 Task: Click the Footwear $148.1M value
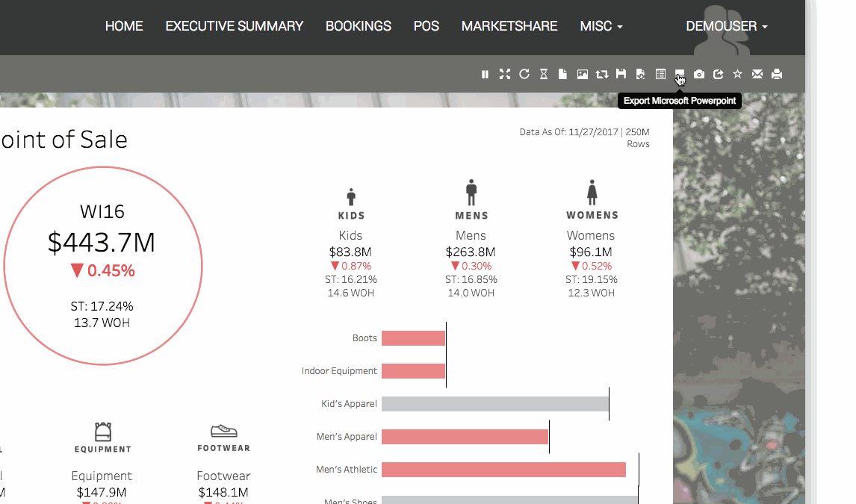(223, 493)
